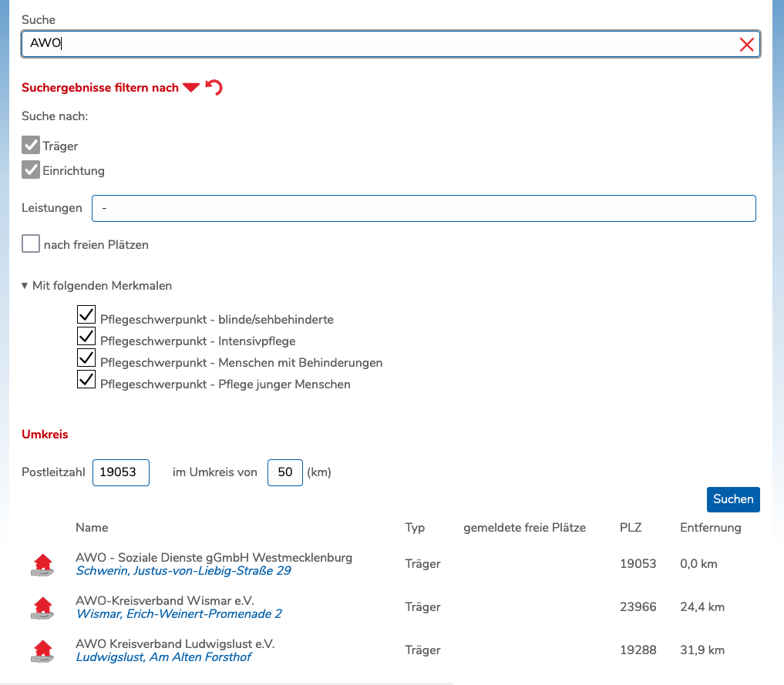784x685 pixels.
Task: Toggle Pflegeschwerpunkt Menschen mit Behinderungen
Action: coord(86,358)
